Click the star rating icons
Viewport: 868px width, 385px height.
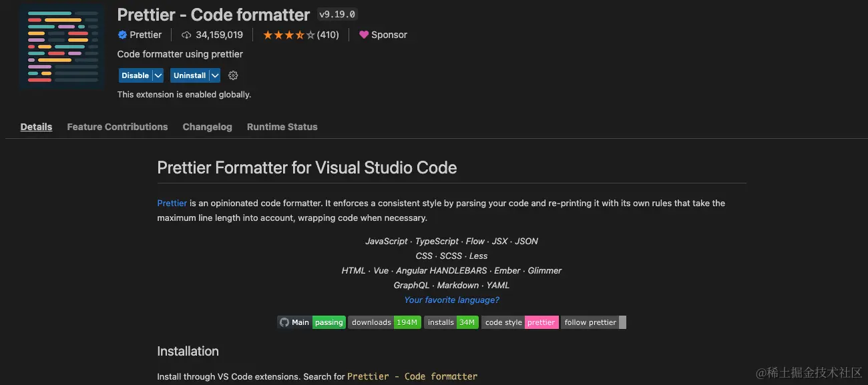click(288, 35)
